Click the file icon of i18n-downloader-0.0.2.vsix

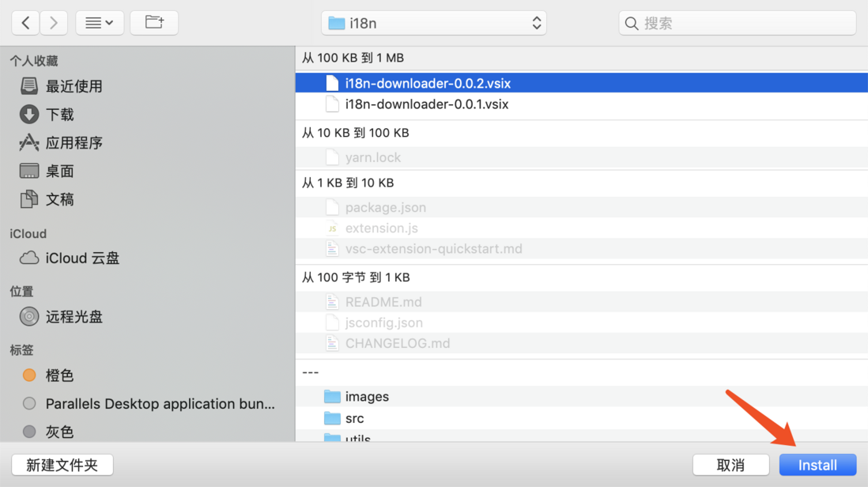pyautogui.click(x=332, y=83)
